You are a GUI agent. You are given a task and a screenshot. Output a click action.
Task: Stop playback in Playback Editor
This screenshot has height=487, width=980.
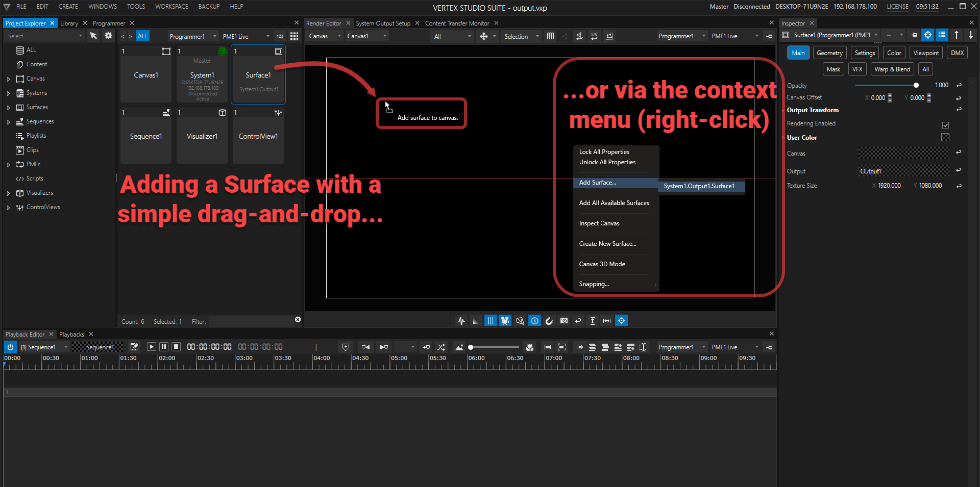176,347
